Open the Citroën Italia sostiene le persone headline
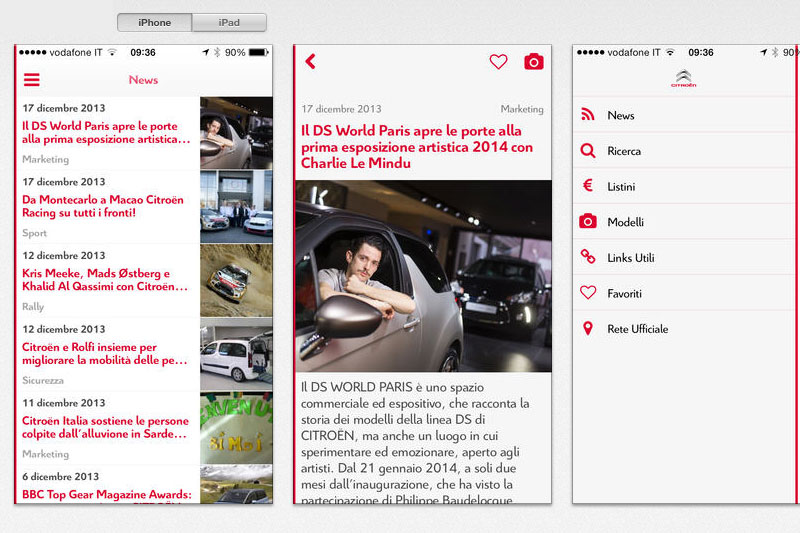 click(105, 427)
